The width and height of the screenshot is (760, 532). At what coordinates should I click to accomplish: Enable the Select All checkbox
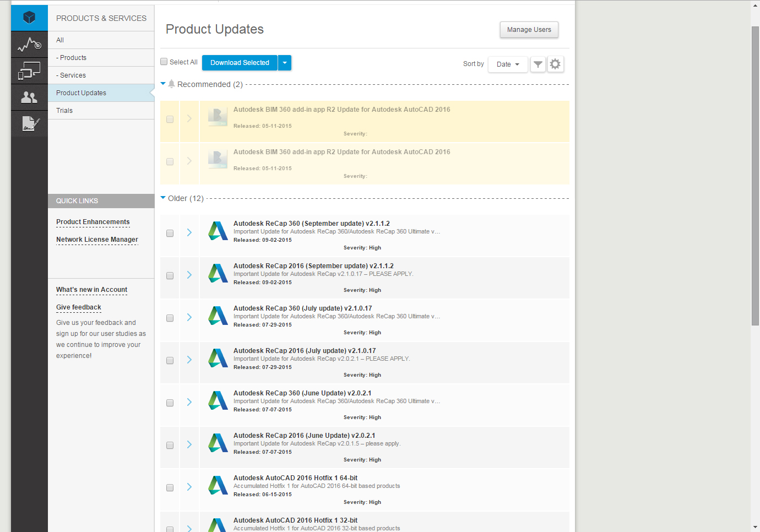click(x=164, y=61)
